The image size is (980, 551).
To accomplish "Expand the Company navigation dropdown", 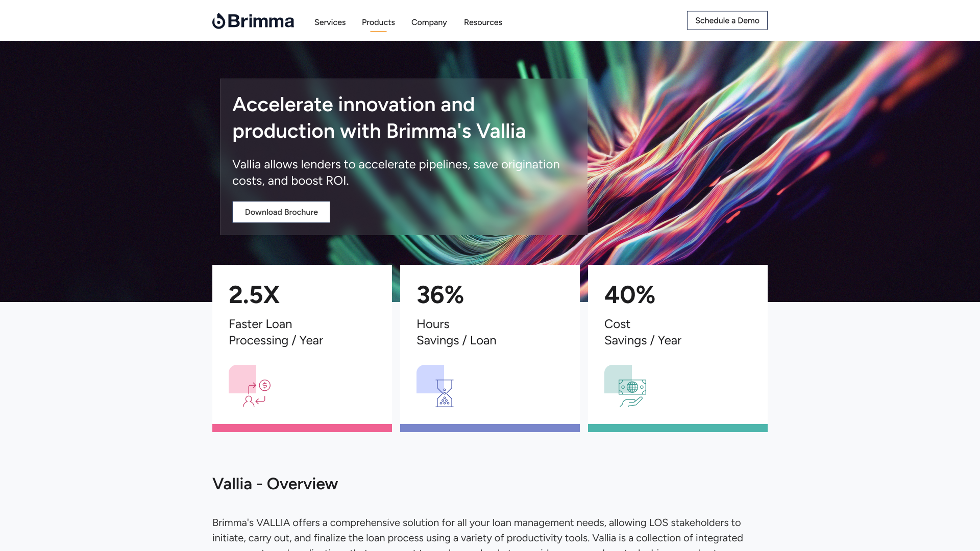I will [429, 22].
